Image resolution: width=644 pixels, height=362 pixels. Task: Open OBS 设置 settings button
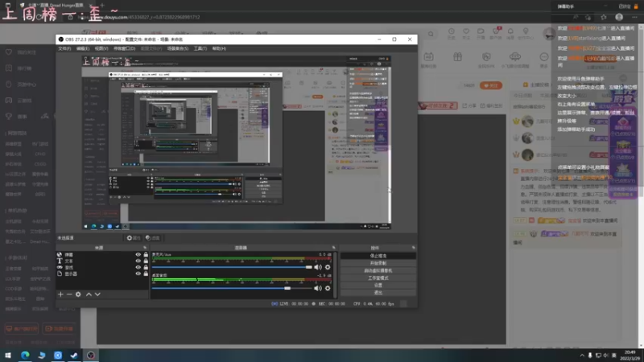[378, 286]
